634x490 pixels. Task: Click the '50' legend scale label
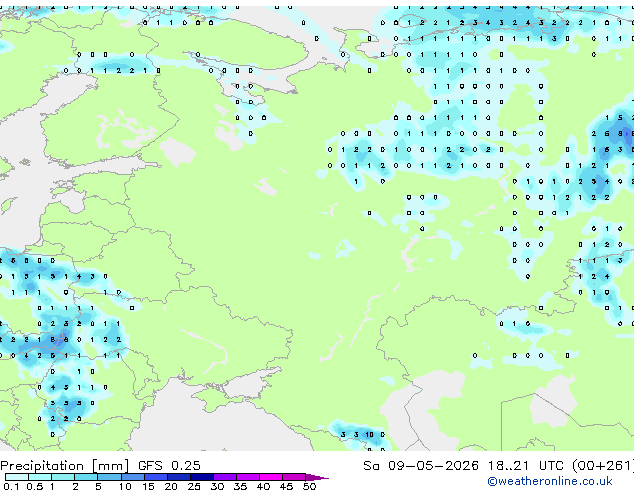[x=309, y=486]
